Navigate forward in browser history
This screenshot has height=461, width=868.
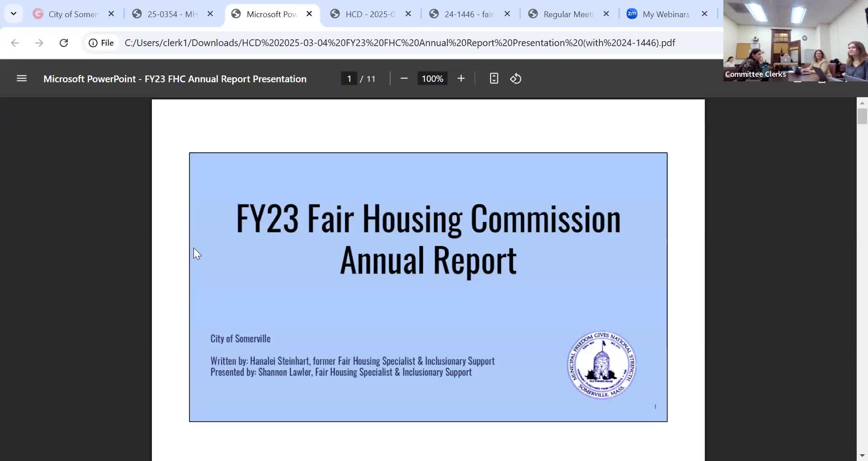pyautogui.click(x=38, y=42)
